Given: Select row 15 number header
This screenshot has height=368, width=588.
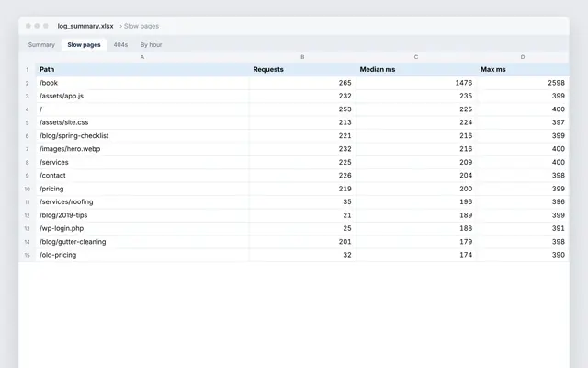Looking at the screenshot, I should coord(27,255).
